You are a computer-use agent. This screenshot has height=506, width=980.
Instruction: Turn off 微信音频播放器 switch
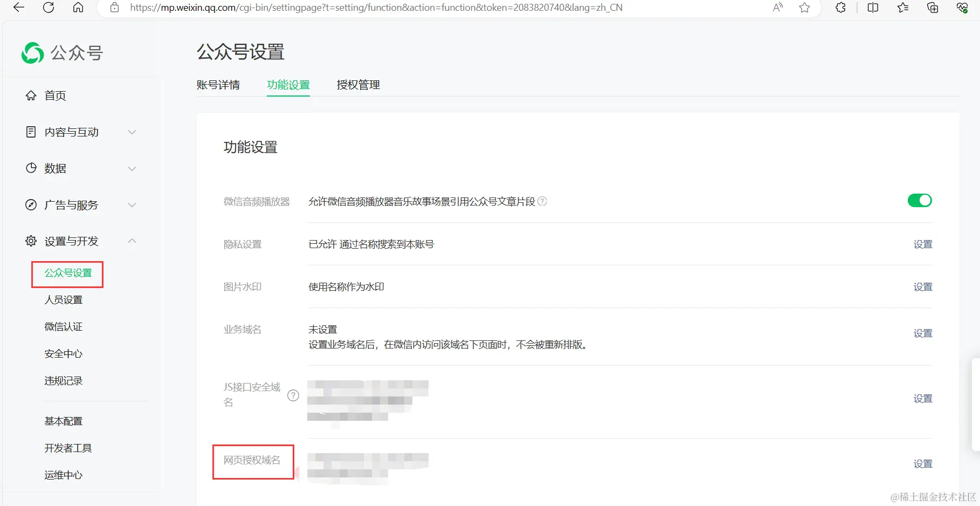coord(920,201)
